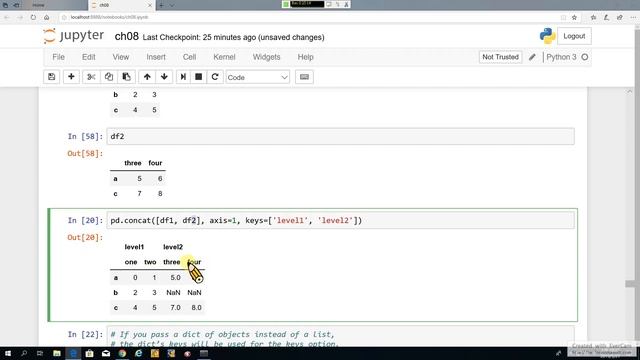640x360 pixels.
Task: Open the cell type Code dropdown
Action: tap(258, 77)
